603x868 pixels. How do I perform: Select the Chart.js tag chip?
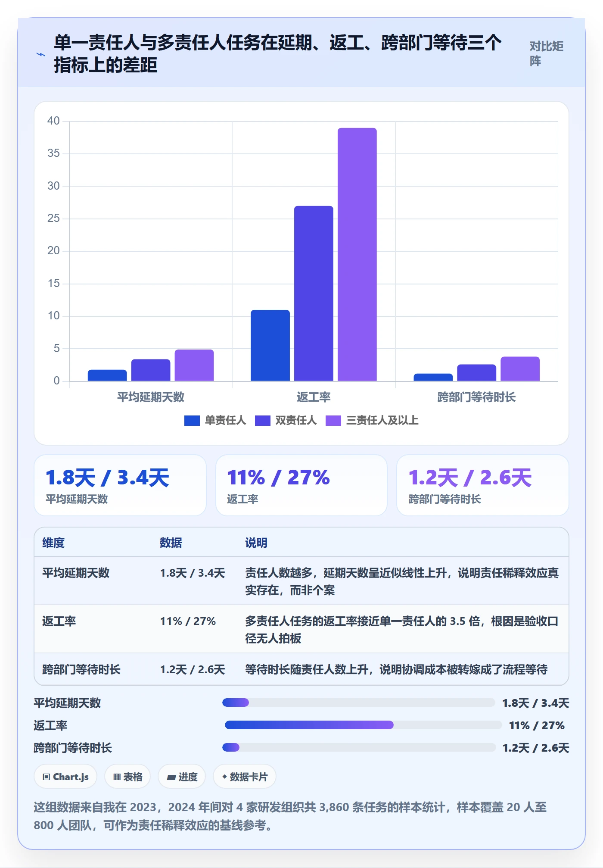[x=65, y=777]
